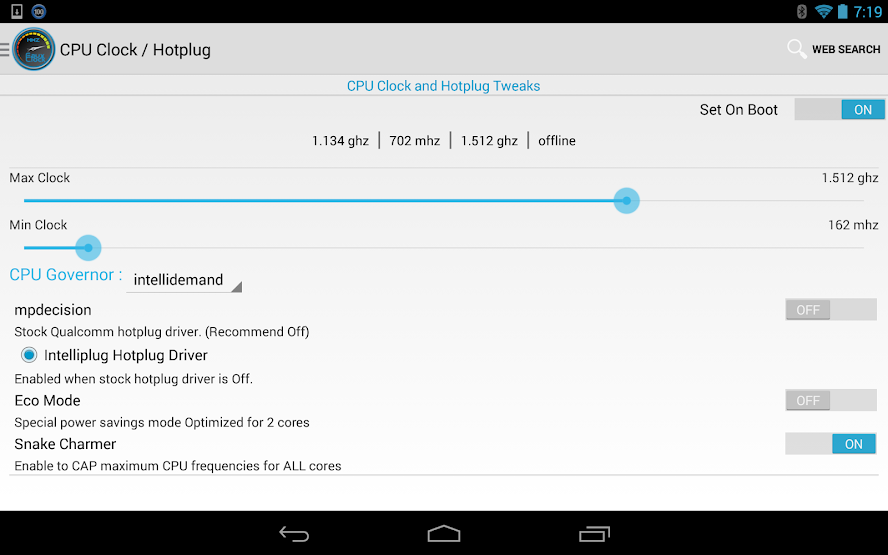Tap the CPU Clock and Hotplug Tweaks header
The height and width of the screenshot is (555, 888).
pyautogui.click(x=443, y=86)
